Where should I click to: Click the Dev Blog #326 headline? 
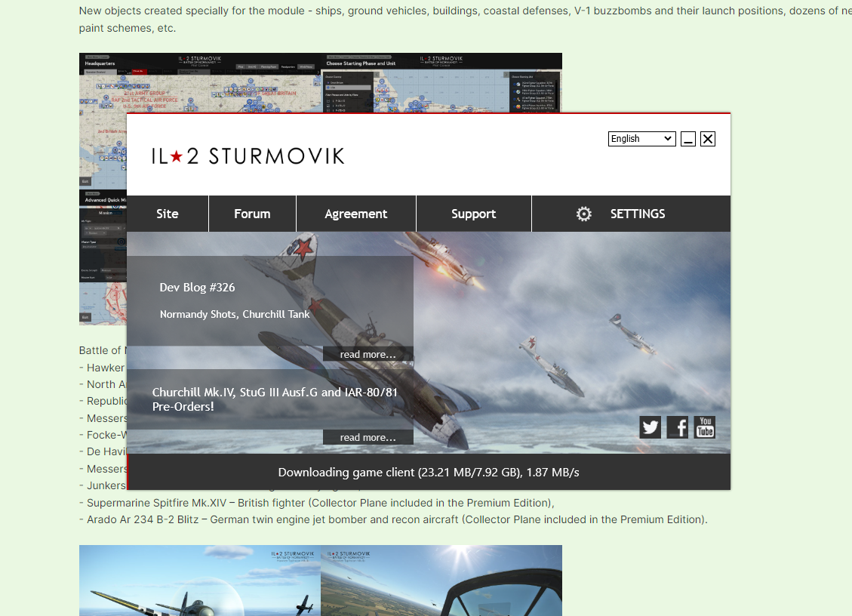pos(197,287)
